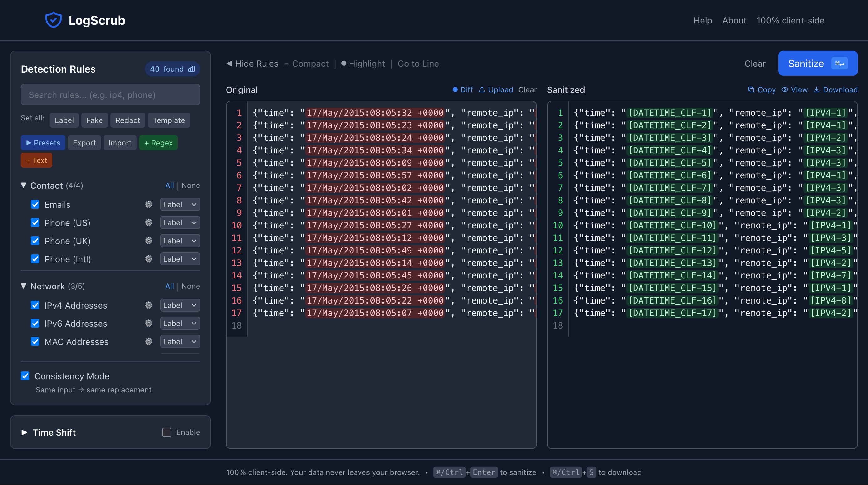868x485 pixels.
Task: Open the Help menu
Action: pos(702,20)
